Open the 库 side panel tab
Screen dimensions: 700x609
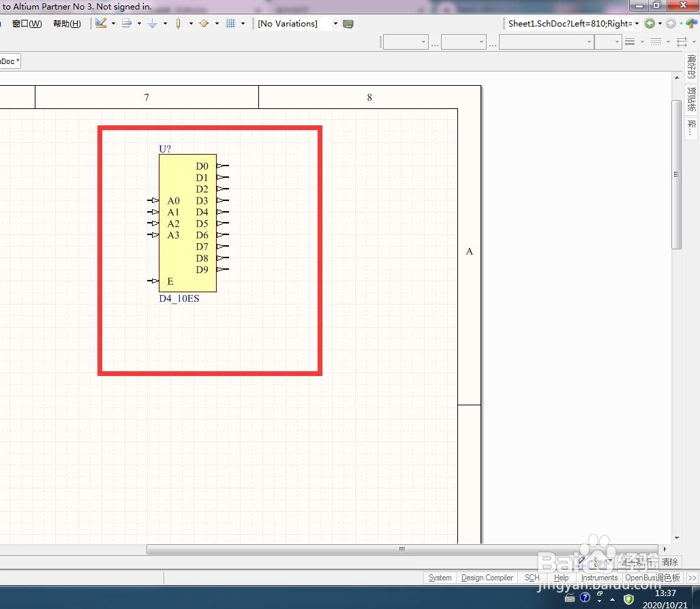pos(692,127)
